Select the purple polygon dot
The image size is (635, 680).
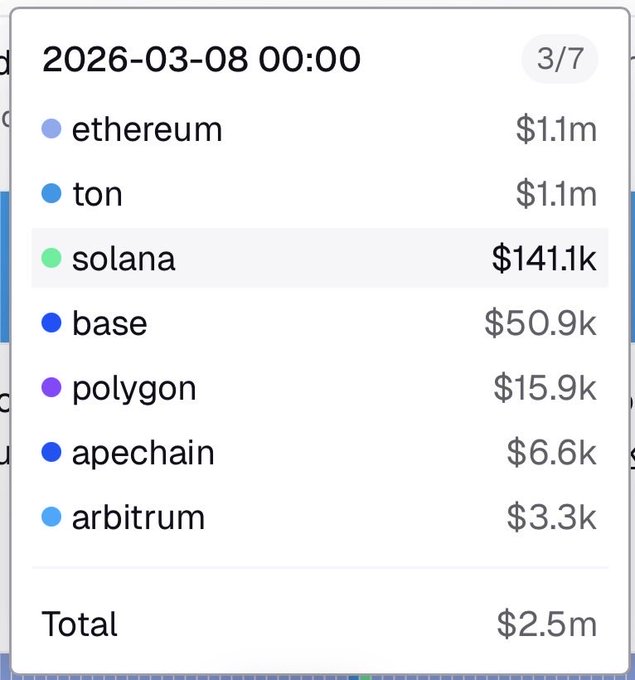pos(52,388)
